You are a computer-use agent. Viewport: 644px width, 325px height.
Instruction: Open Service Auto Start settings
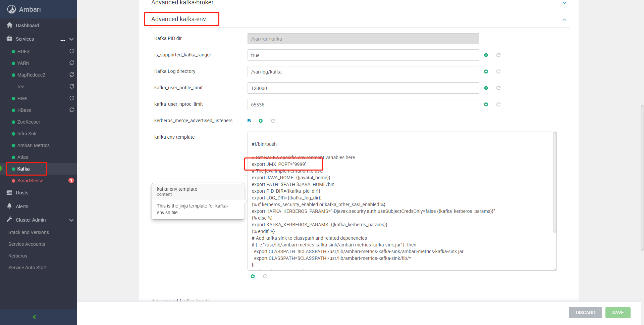28,268
